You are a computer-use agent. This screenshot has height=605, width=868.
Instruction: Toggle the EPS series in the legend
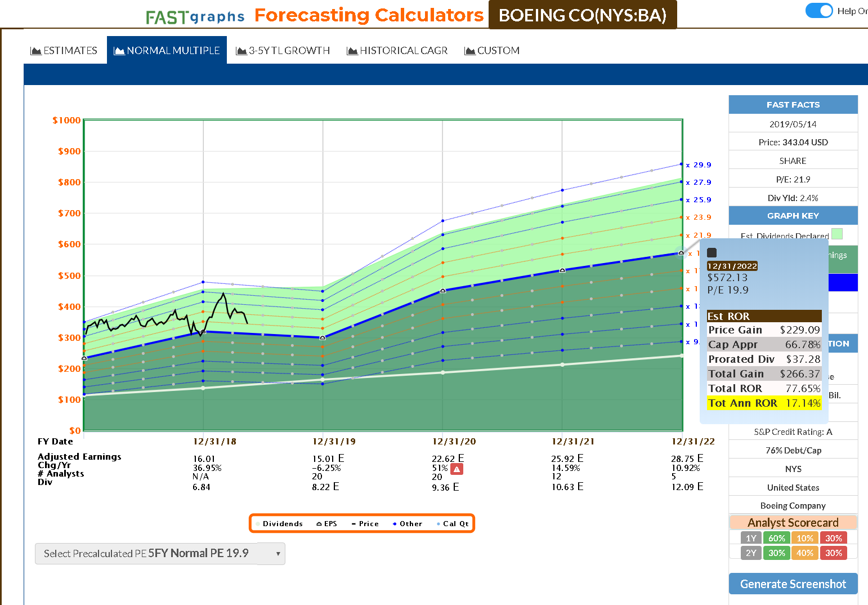click(x=326, y=524)
